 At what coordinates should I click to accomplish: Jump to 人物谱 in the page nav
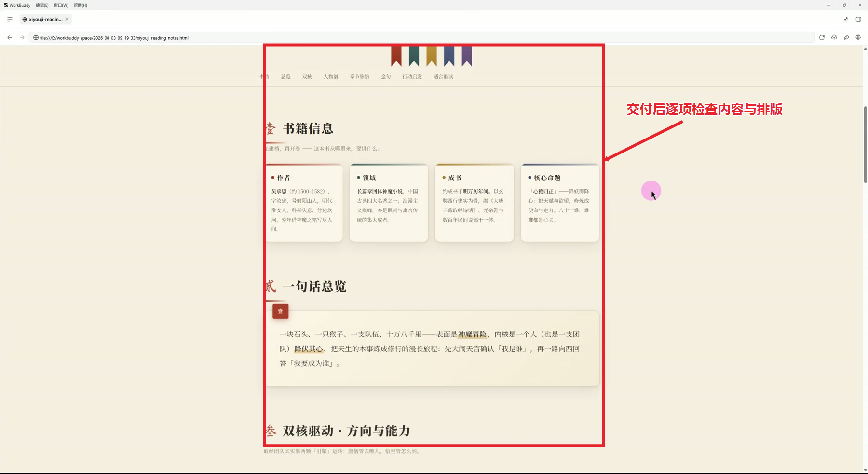(331, 77)
